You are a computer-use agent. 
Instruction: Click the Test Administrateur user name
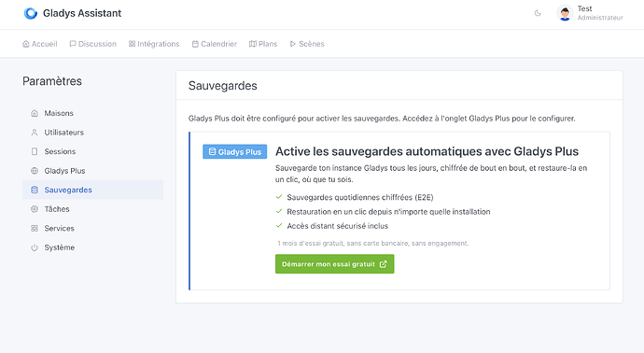point(600,13)
